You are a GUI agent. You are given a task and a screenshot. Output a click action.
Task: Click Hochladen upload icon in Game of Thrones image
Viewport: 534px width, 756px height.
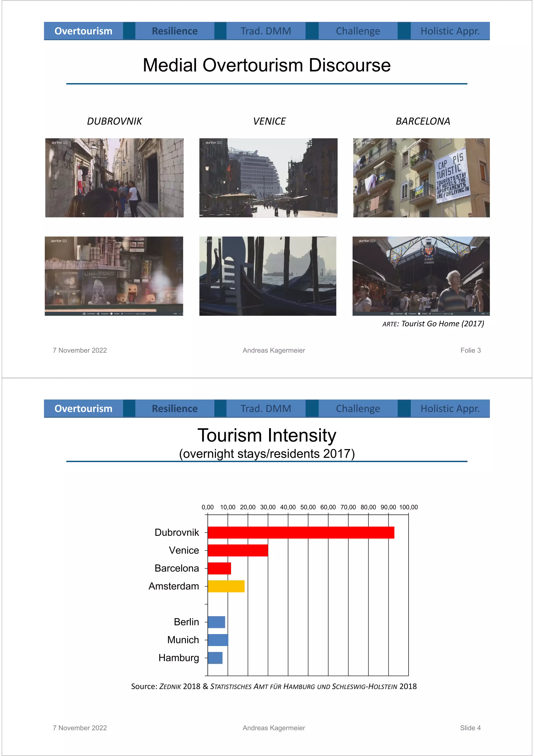click(x=84, y=314)
